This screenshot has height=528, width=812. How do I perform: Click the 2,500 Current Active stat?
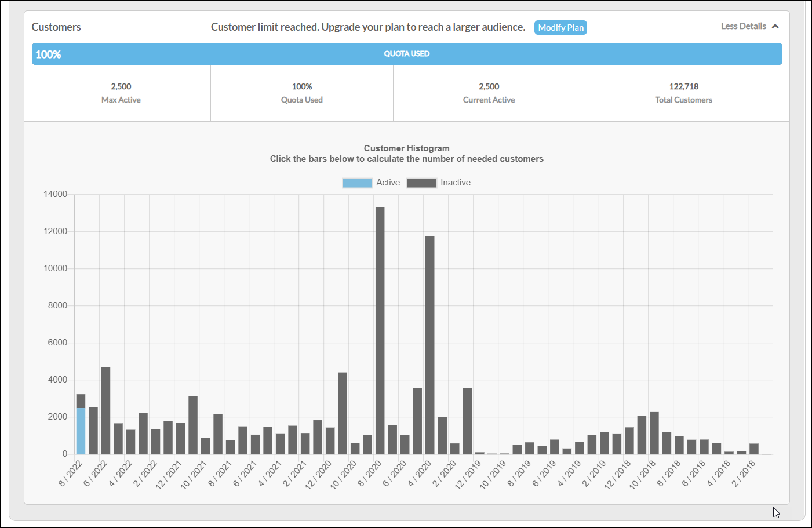(489, 93)
